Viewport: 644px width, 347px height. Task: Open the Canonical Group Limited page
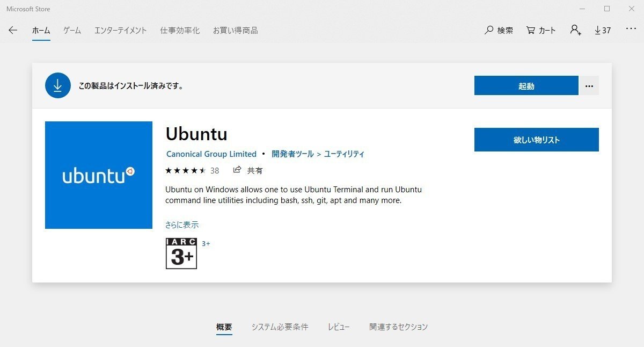pos(211,154)
